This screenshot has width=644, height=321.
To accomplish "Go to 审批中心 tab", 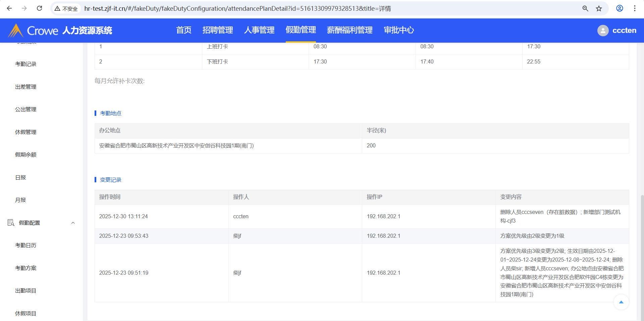I will tap(399, 30).
